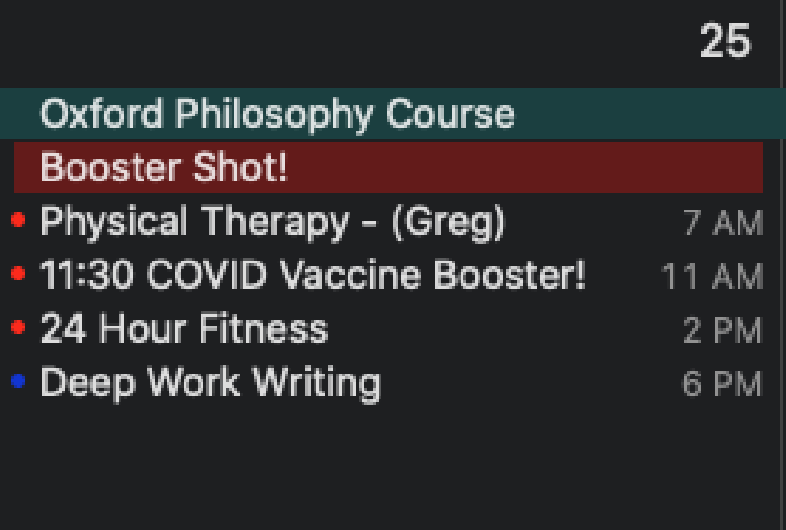The height and width of the screenshot is (530, 786).
Task: Click the blue dot beside Deep Work Writing
Action: (x=17, y=381)
